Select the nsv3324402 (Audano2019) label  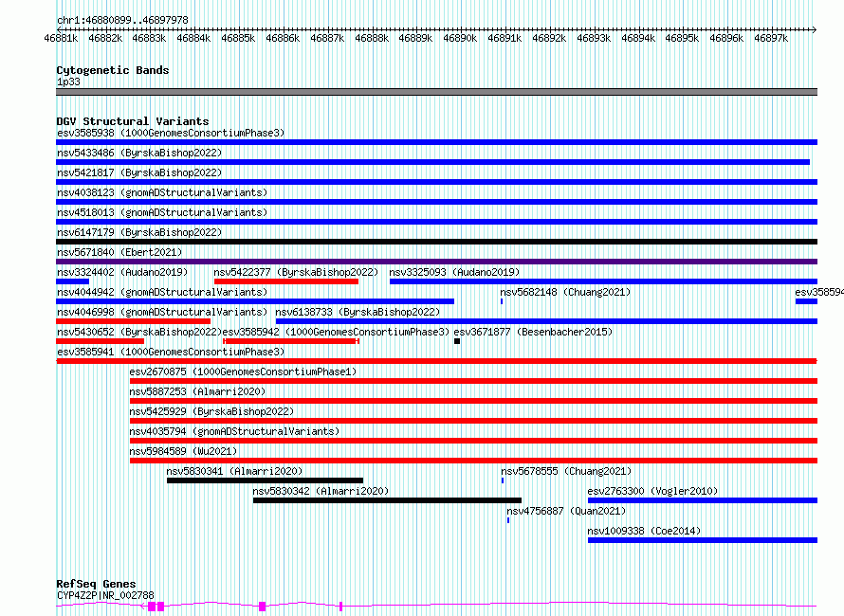122,272
